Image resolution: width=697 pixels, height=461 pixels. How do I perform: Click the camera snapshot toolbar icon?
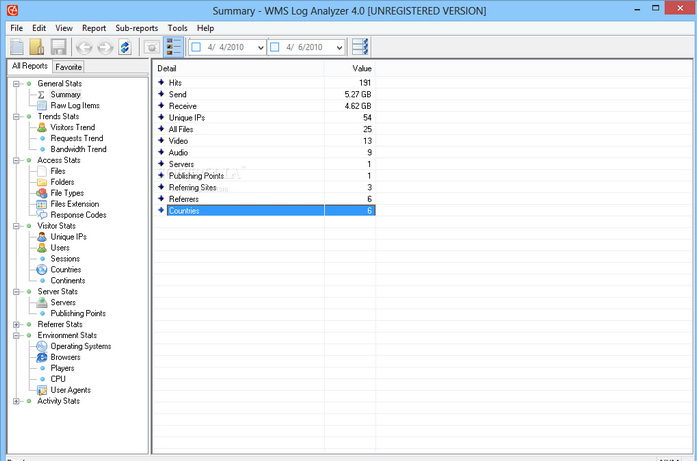click(152, 47)
